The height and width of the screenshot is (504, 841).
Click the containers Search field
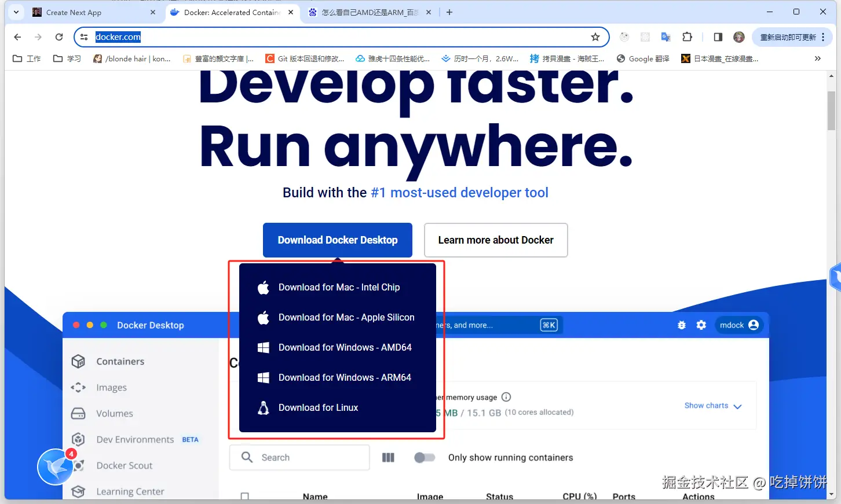[x=299, y=457]
